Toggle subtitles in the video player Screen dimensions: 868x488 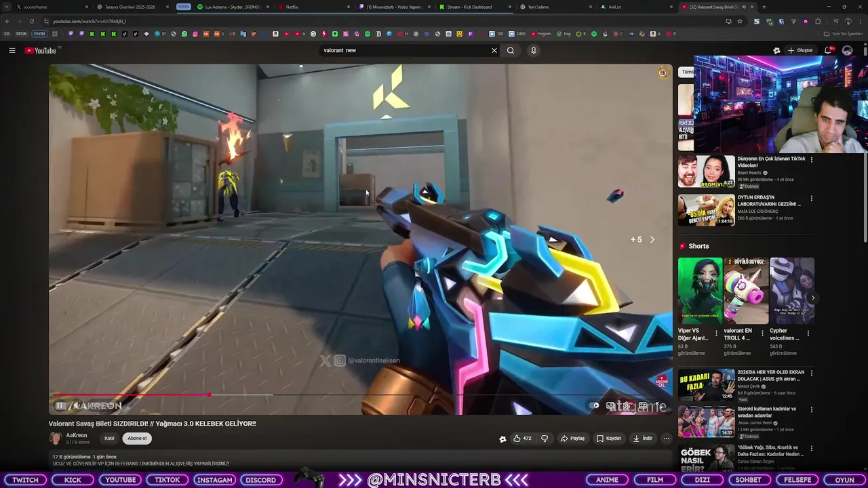pos(610,405)
